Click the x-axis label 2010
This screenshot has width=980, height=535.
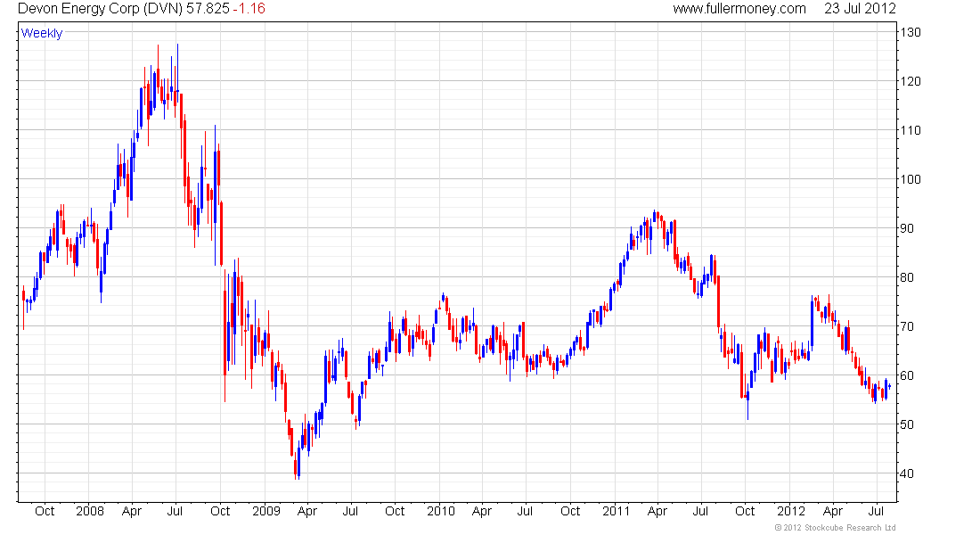441,511
